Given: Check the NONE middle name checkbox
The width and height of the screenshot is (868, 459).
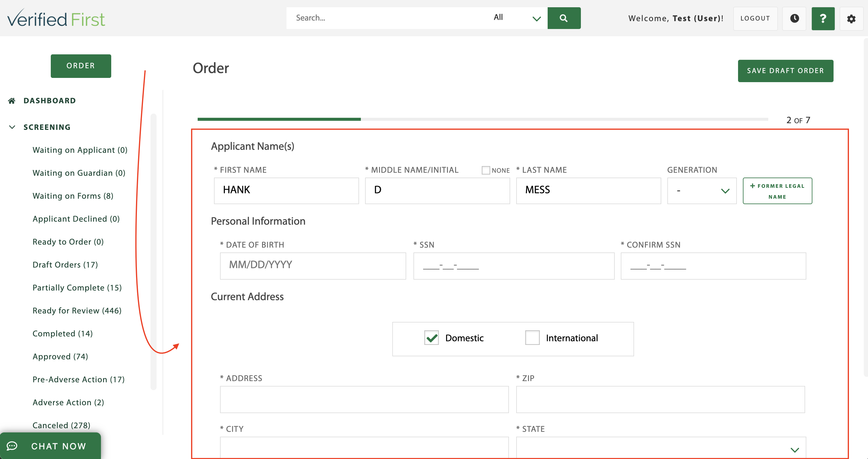Looking at the screenshot, I should tap(486, 170).
